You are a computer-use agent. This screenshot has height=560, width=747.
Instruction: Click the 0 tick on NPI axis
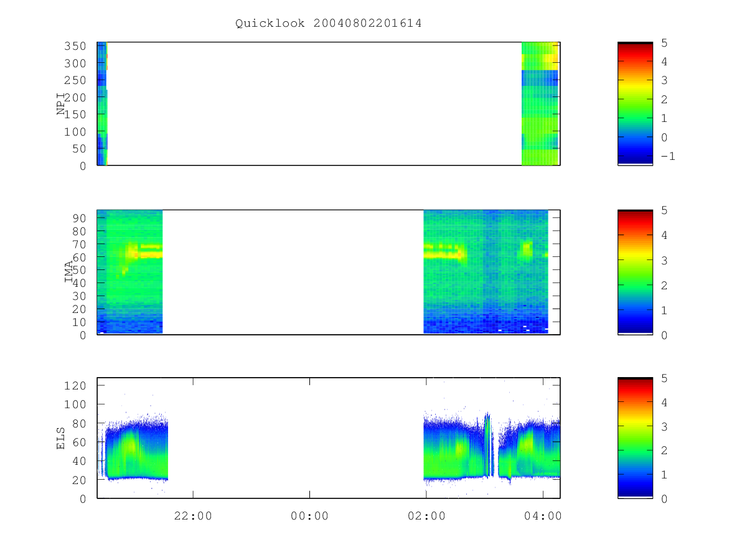83,166
